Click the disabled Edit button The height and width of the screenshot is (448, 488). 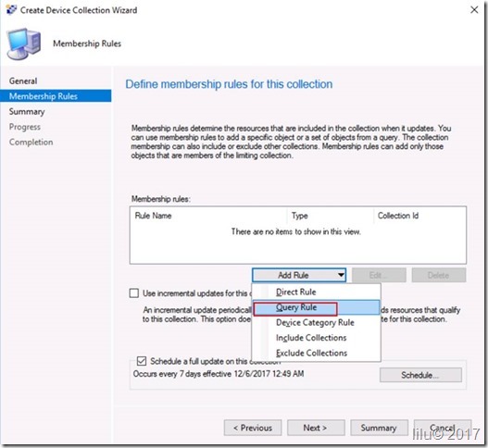pos(379,275)
